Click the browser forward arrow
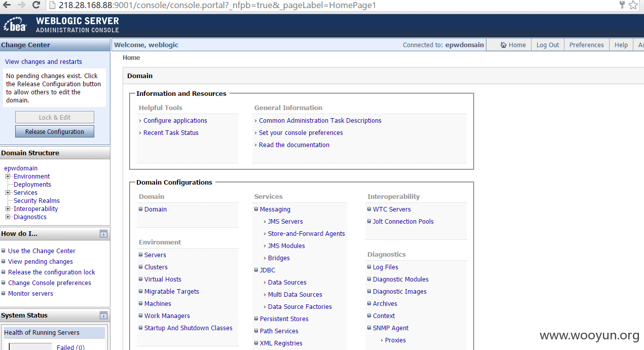Viewport: 644px width, 350px height. [x=21, y=5]
